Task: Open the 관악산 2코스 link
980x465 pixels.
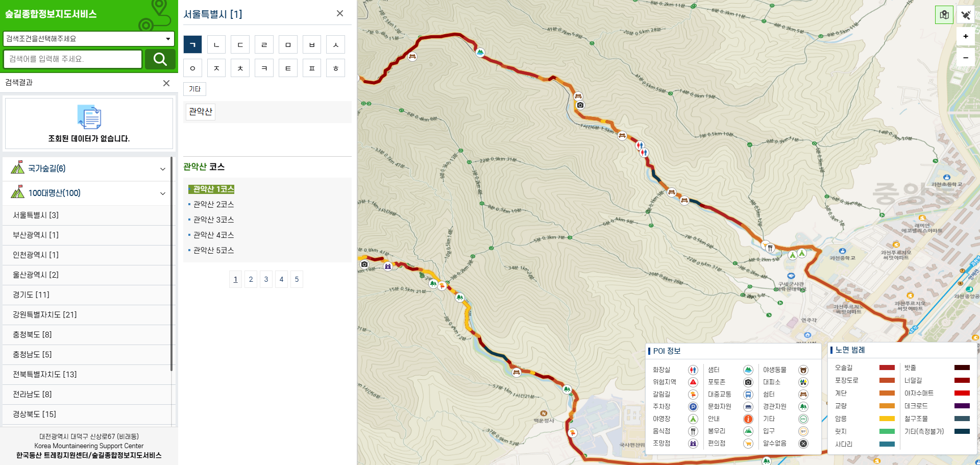Action: (x=213, y=204)
